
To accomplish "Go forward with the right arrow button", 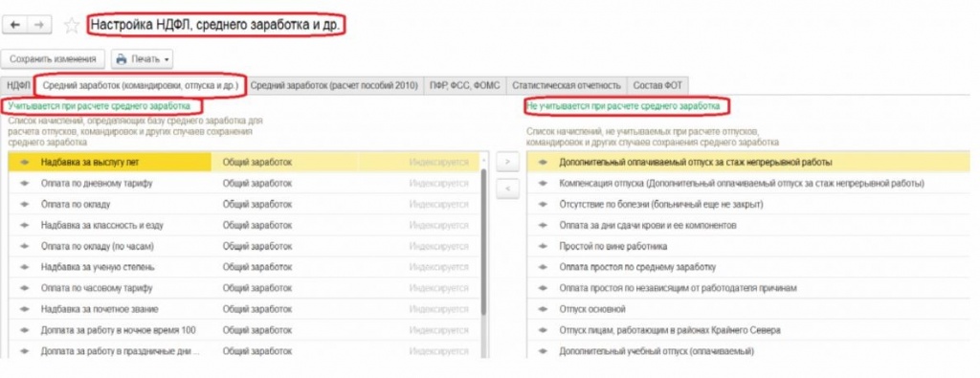I will point(38,24).
